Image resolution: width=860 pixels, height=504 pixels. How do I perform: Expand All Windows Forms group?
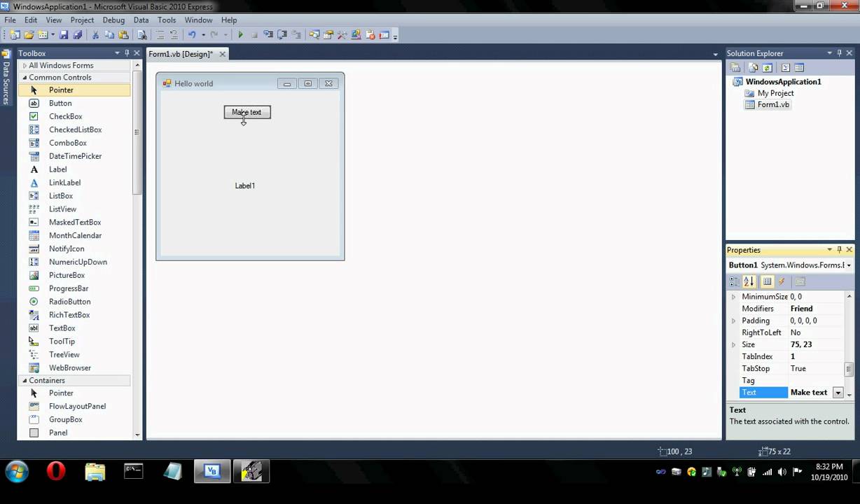25,65
